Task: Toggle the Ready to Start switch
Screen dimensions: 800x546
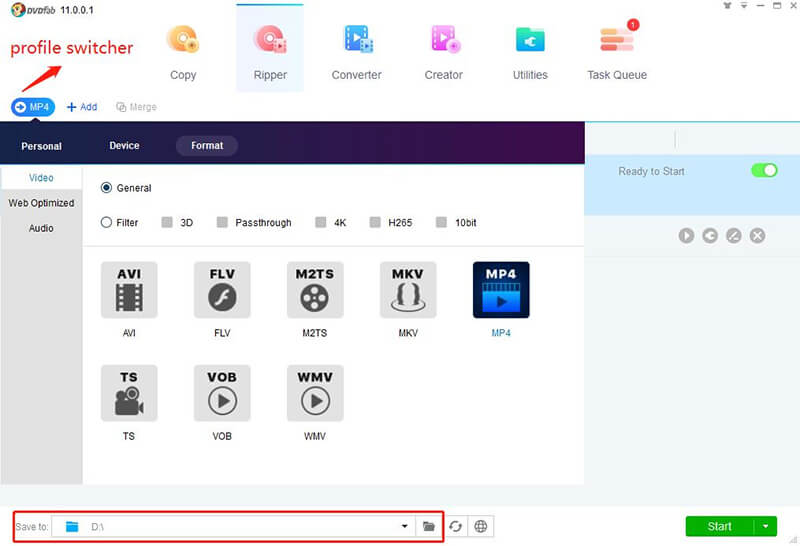Action: pos(764,171)
